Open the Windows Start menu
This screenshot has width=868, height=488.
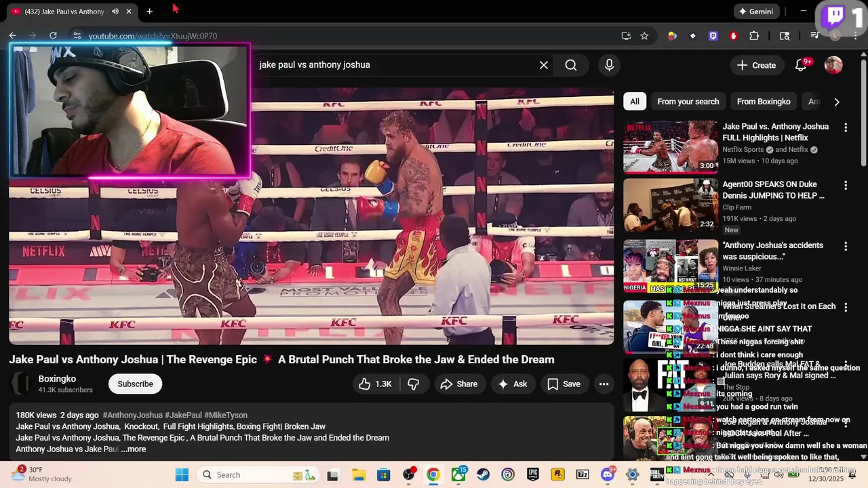click(x=182, y=474)
